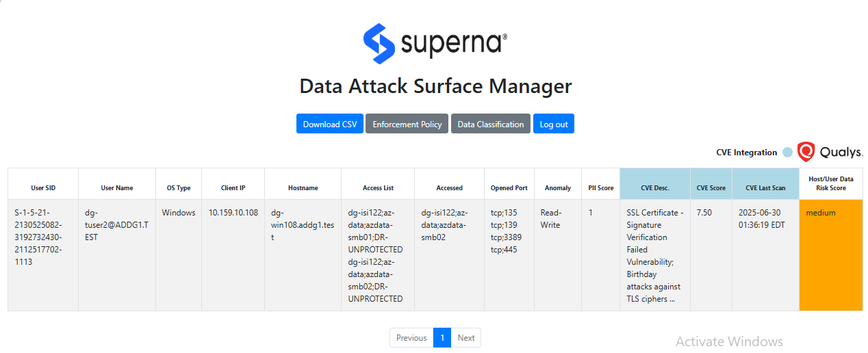
Task: Click the SSL Certificate CVE description cell
Action: (655, 255)
